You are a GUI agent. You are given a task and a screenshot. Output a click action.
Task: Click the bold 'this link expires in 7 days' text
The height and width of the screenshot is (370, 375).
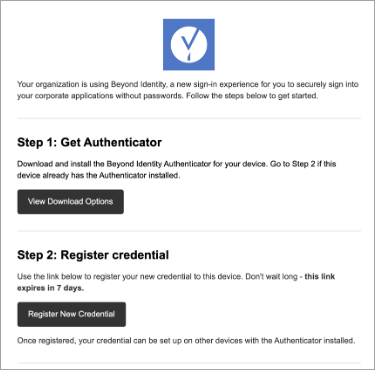pyautogui.click(x=176, y=282)
